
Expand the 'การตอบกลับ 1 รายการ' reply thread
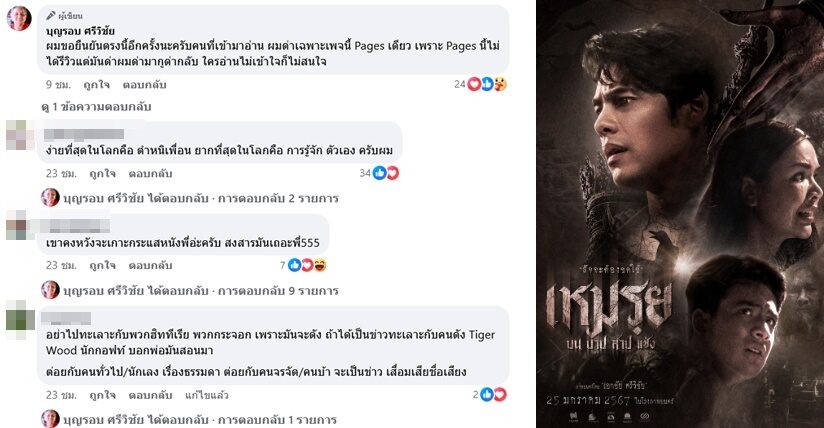click(x=277, y=420)
